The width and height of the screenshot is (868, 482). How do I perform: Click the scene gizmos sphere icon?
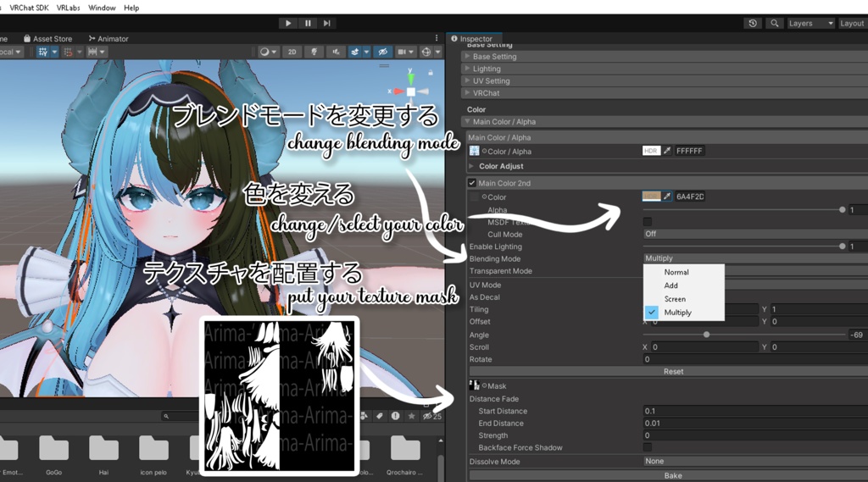click(426, 52)
